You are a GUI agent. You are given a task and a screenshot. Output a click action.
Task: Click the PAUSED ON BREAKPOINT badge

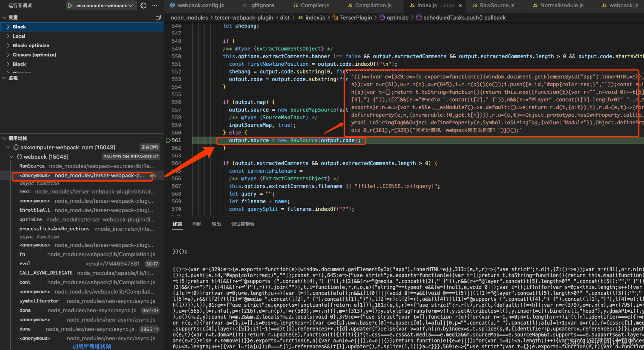pos(131,157)
